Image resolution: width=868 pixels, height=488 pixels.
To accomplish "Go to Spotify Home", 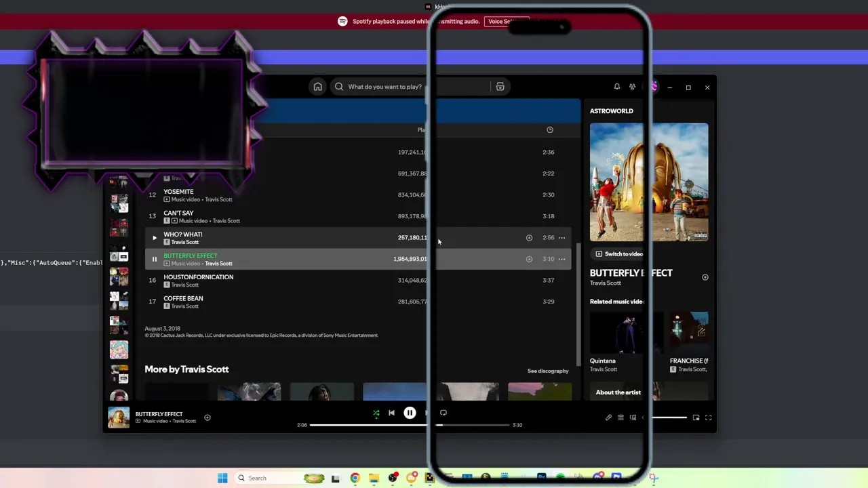I will pos(317,87).
